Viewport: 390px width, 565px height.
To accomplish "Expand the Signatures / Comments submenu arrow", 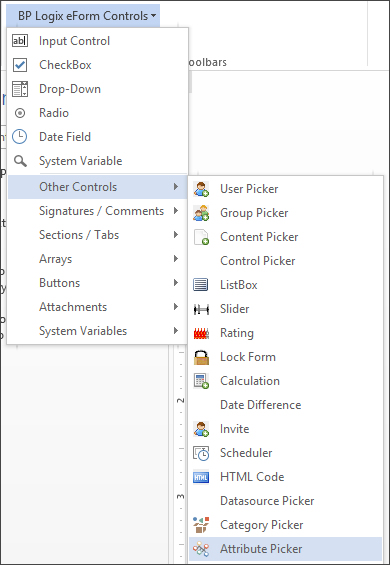I will (x=176, y=211).
